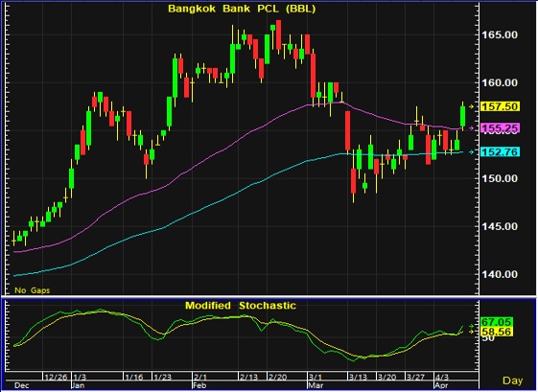Click the 58.56 yellow stochastic value
Image resolution: width=538 pixels, height=392 pixels.
pyautogui.click(x=497, y=332)
